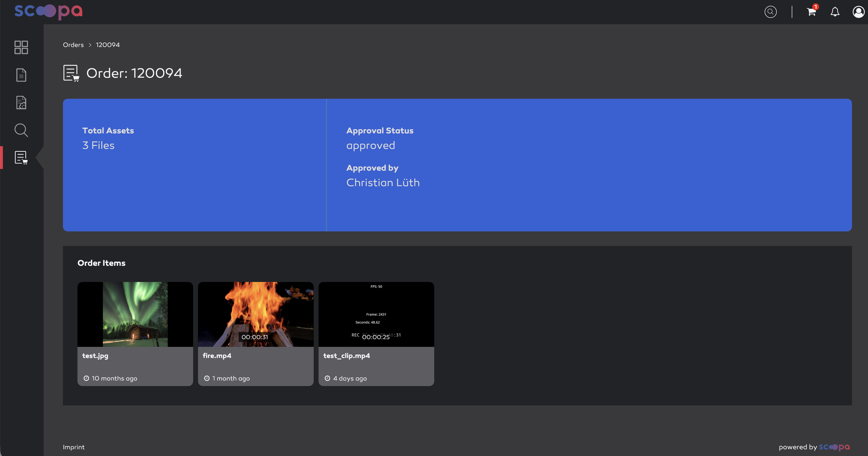The image size is (868, 456).
Task: Open the test.jpg aurora thumbnail
Action: click(135, 314)
